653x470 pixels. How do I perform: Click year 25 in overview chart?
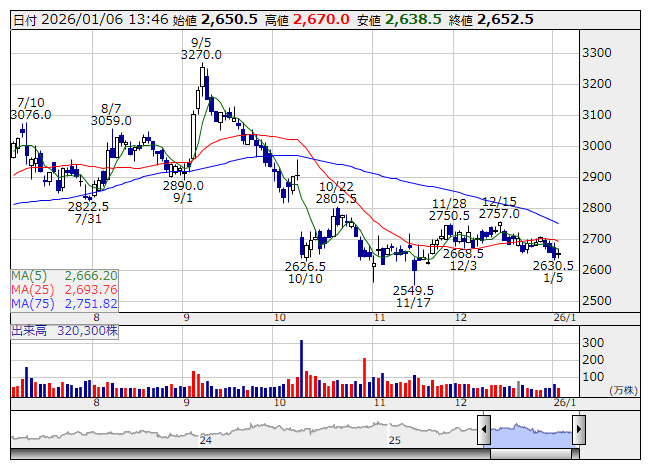coord(395,440)
